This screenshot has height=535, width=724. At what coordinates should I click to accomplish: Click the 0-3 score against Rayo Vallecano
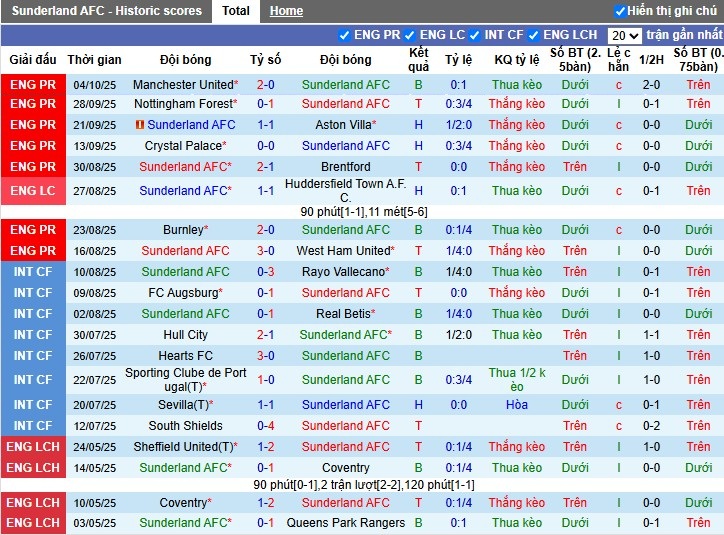[266, 272]
